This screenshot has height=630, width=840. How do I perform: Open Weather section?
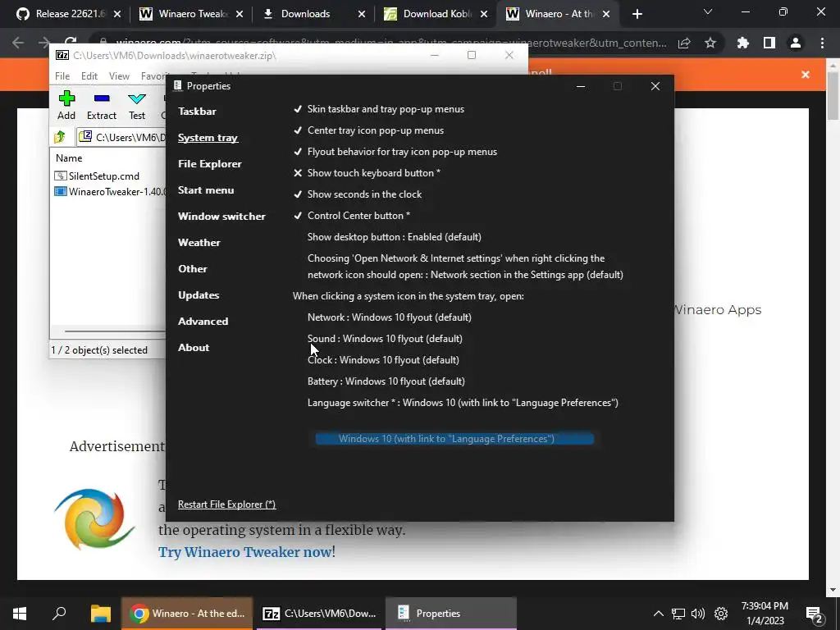tap(199, 243)
